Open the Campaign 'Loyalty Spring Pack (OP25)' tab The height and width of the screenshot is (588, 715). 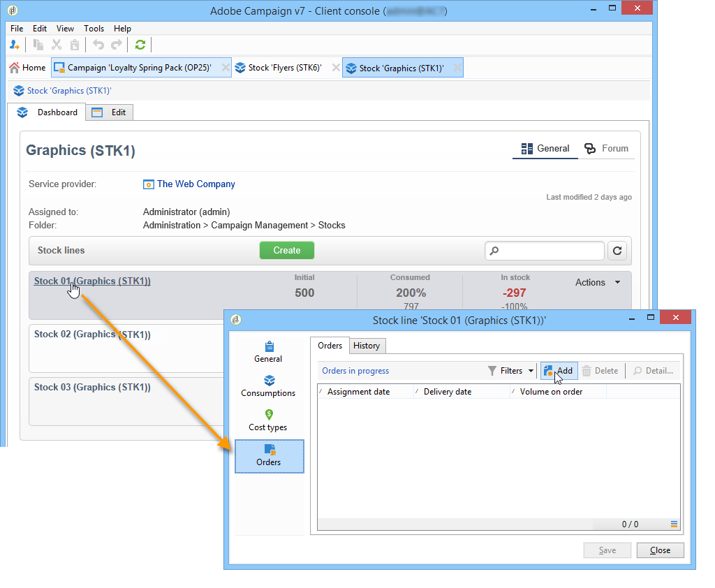[x=141, y=68]
